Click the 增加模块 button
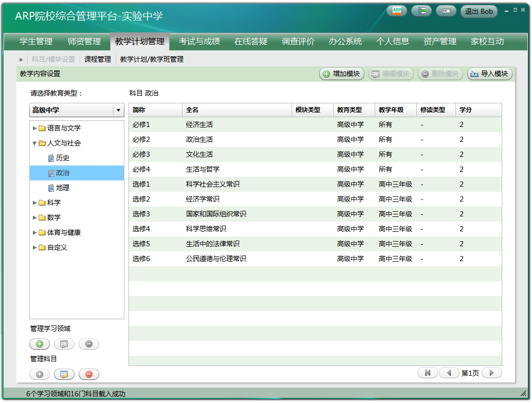The image size is (532, 403). click(x=342, y=74)
